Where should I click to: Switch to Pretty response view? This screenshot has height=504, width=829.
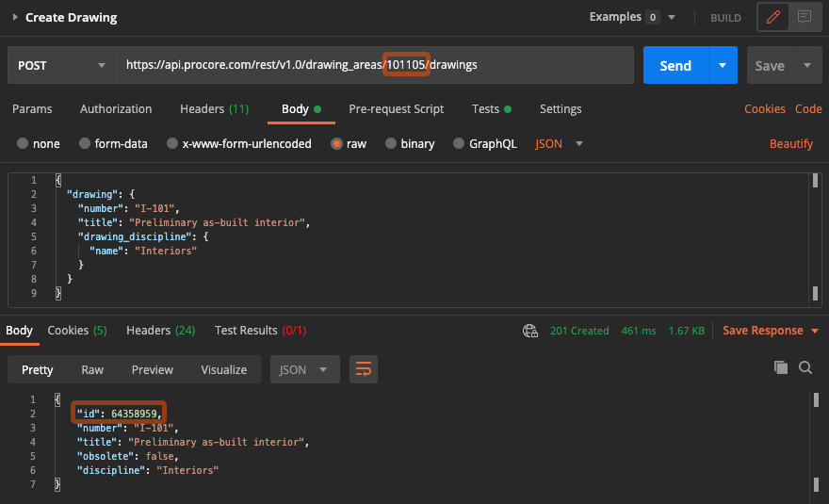click(x=37, y=369)
